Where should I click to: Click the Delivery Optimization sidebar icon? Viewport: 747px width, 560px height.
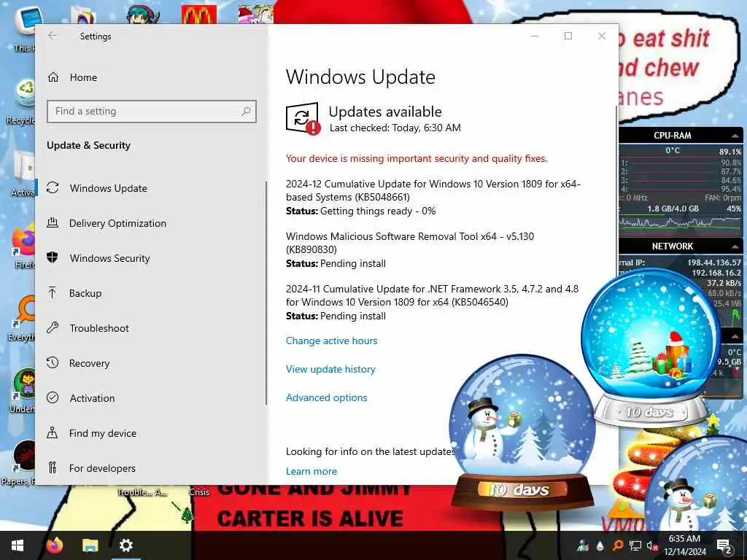click(x=53, y=222)
